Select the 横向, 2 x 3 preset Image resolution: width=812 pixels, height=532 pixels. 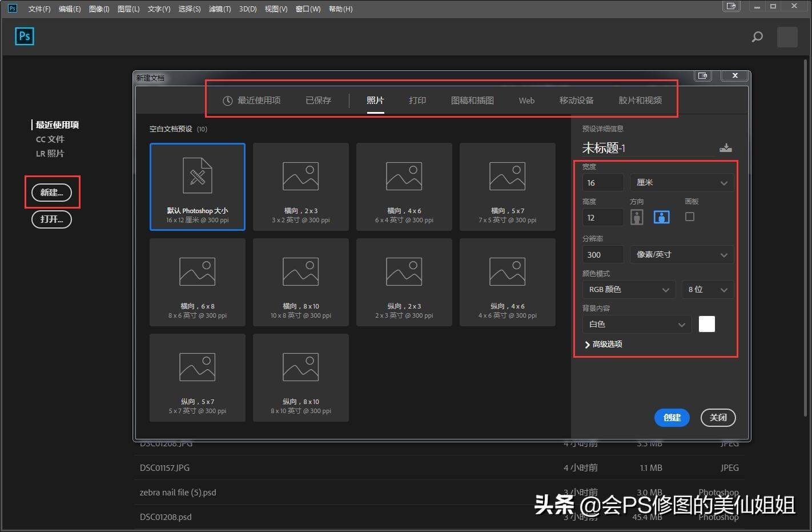tap(301, 187)
